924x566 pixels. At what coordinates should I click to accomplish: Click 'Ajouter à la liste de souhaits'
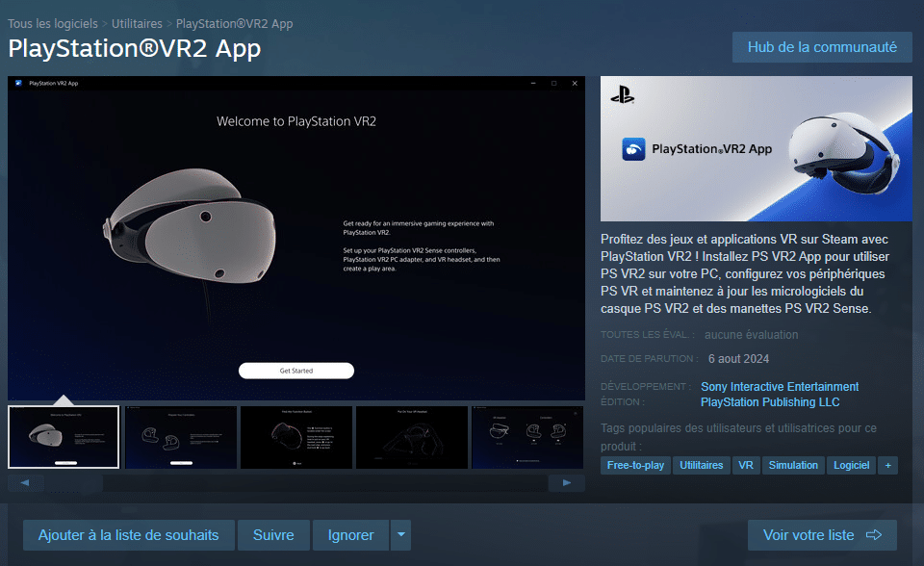pos(128,535)
